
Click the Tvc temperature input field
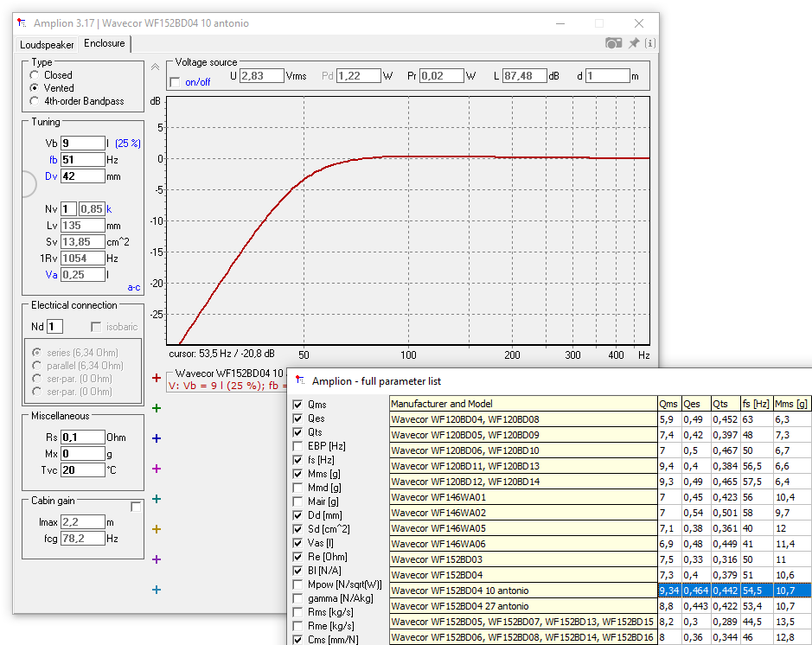(x=83, y=470)
